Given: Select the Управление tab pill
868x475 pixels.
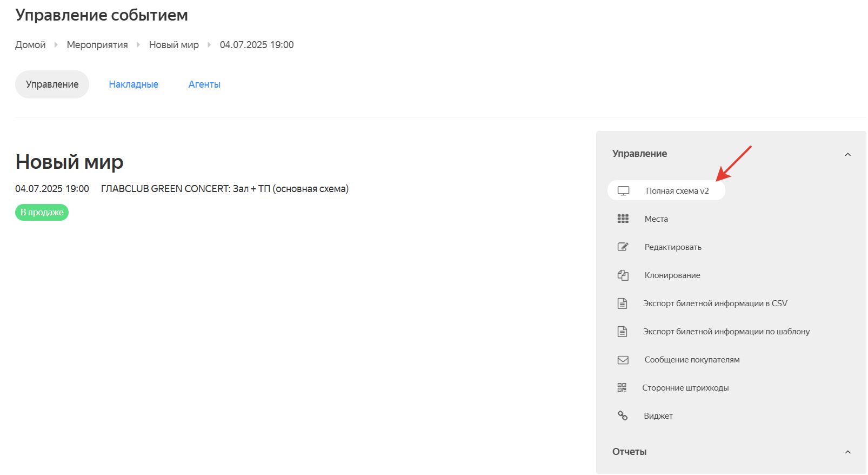Looking at the screenshot, I should coord(52,84).
